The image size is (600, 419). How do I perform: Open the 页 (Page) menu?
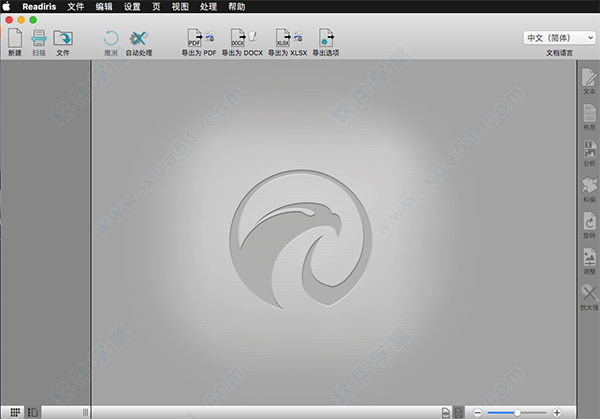[156, 7]
